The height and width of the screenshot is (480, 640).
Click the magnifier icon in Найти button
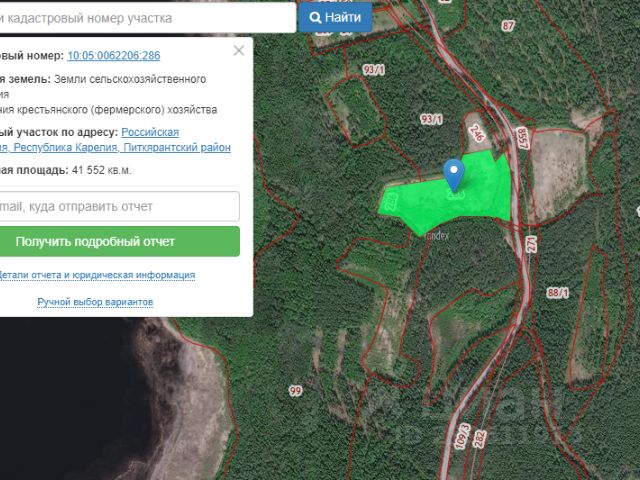point(315,18)
